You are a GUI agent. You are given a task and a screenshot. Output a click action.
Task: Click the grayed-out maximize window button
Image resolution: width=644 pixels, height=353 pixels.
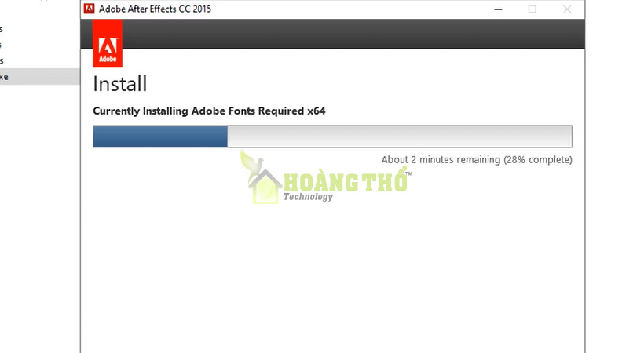coord(532,9)
